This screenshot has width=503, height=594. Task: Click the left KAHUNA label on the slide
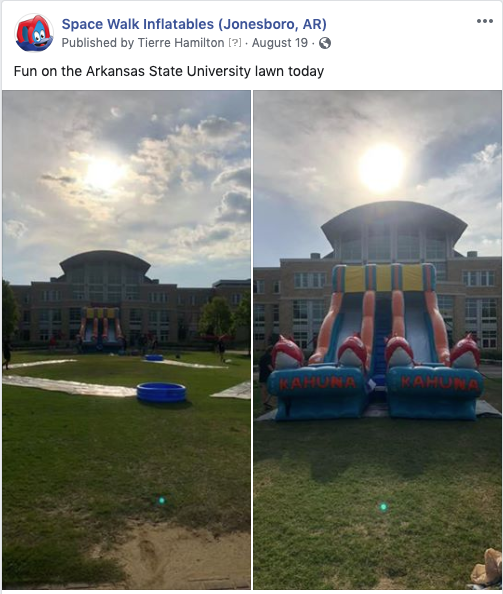[x=317, y=383]
